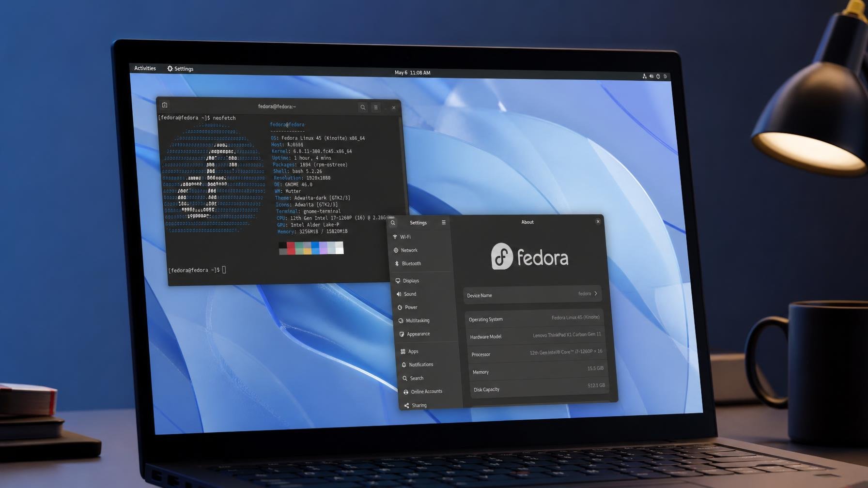Click the Processor row in About

[537, 353]
